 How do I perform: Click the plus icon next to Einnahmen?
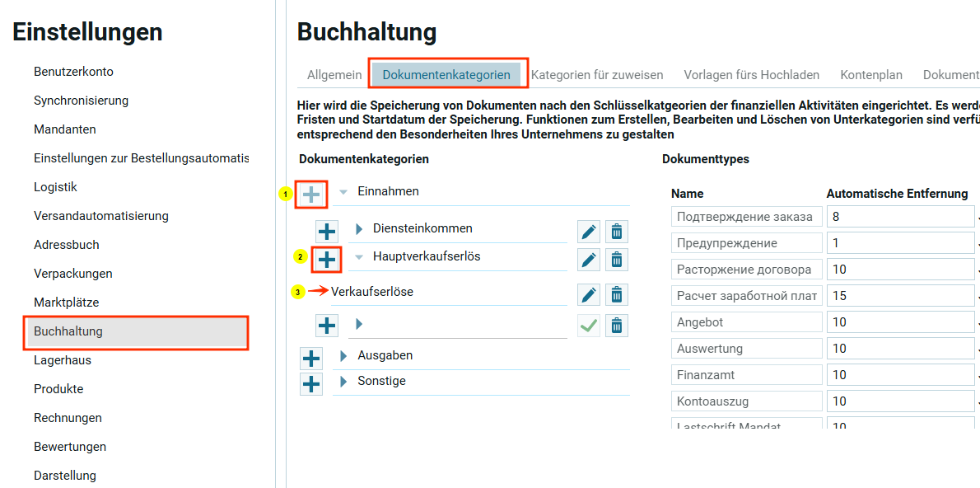point(311,195)
